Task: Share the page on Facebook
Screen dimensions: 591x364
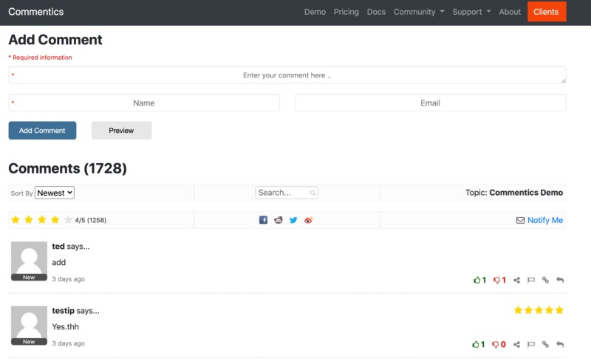Action: 264,220
